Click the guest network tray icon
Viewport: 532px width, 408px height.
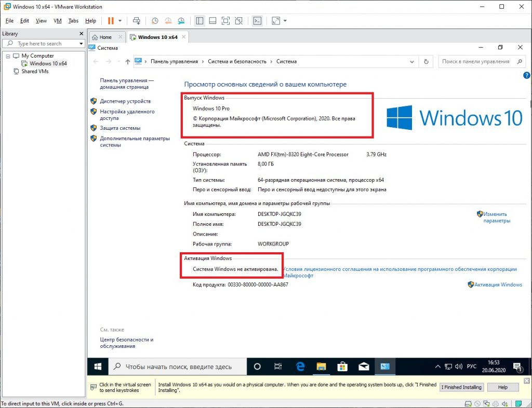tap(448, 366)
